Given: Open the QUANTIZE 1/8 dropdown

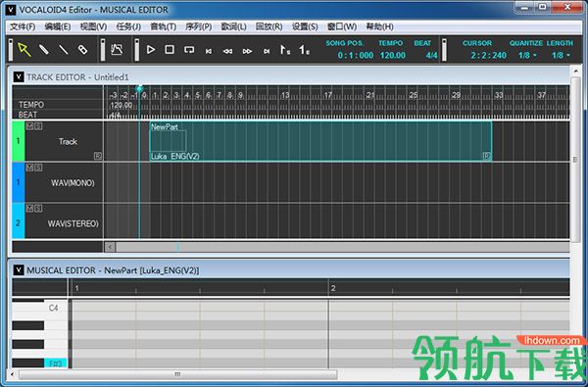Looking at the screenshot, I should tap(527, 56).
